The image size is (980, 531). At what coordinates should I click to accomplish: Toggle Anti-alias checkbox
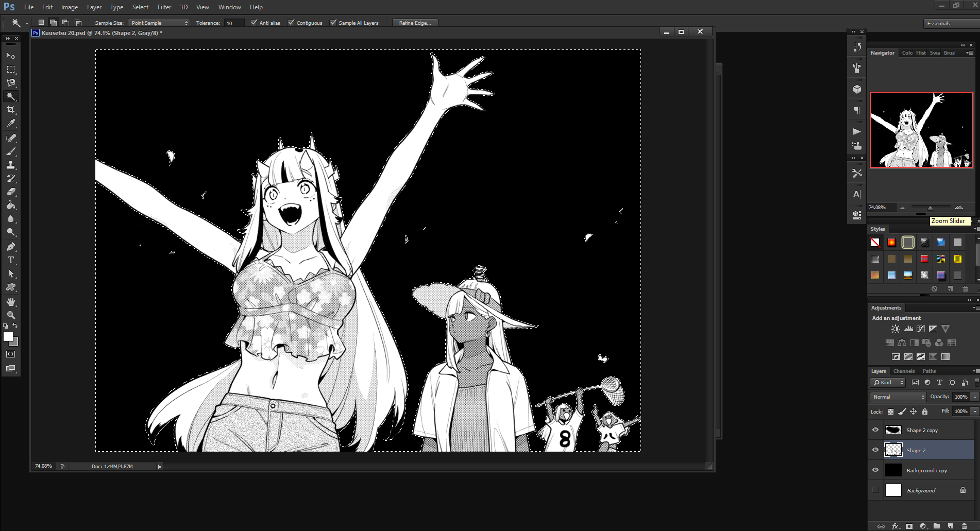pos(254,23)
